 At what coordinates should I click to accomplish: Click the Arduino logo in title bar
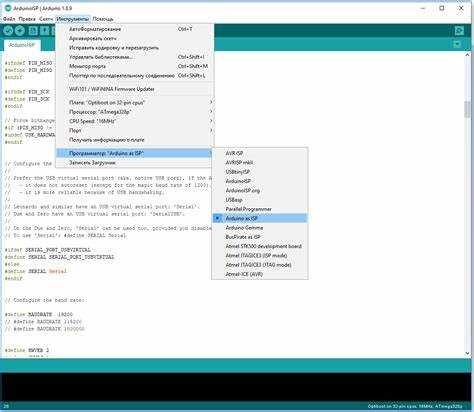pos(8,8)
